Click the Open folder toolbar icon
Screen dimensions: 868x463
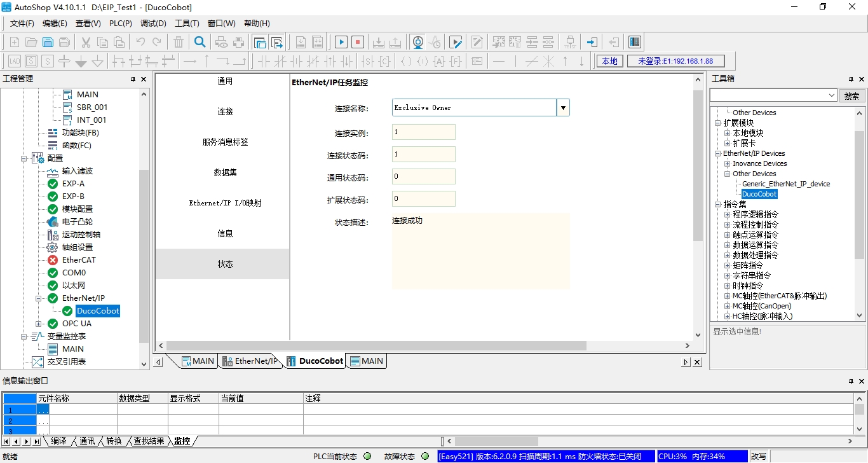pyautogui.click(x=31, y=42)
